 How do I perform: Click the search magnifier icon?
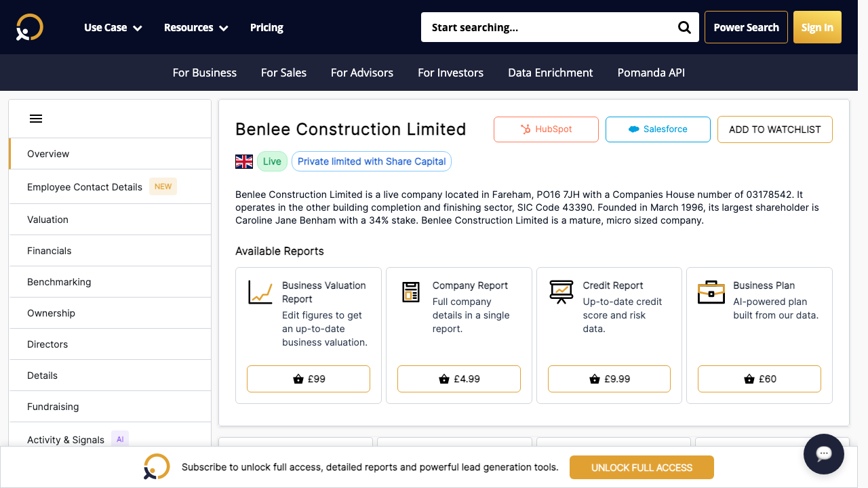click(684, 27)
